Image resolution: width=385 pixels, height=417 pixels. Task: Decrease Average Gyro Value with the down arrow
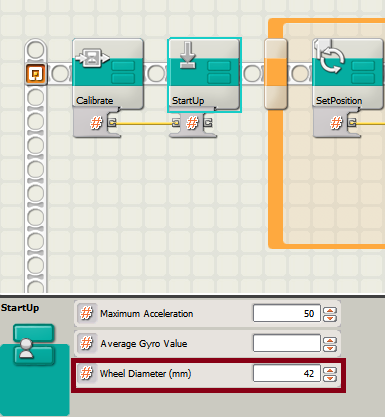[330, 348]
